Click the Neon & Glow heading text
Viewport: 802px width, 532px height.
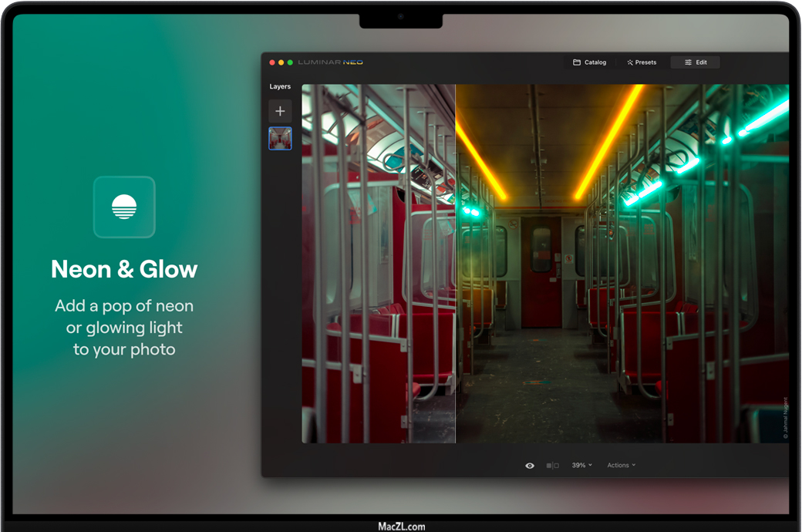click(x=124, y=269)
